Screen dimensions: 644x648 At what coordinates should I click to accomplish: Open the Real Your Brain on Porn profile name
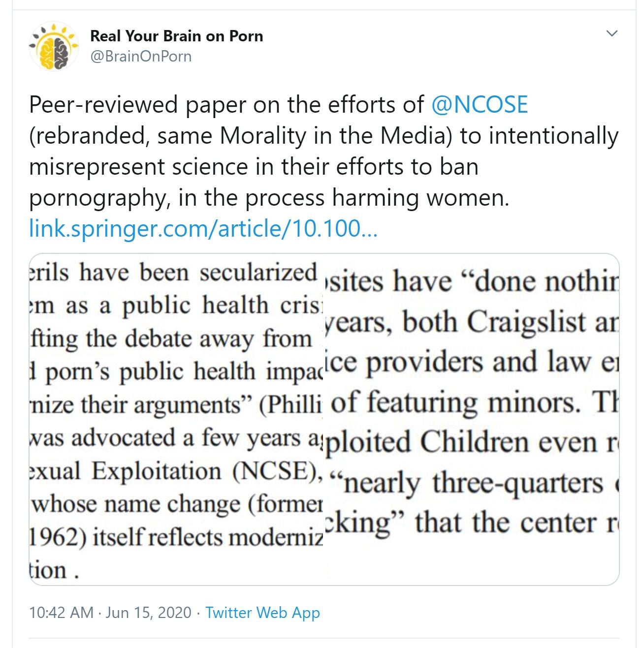pos(176,36)
